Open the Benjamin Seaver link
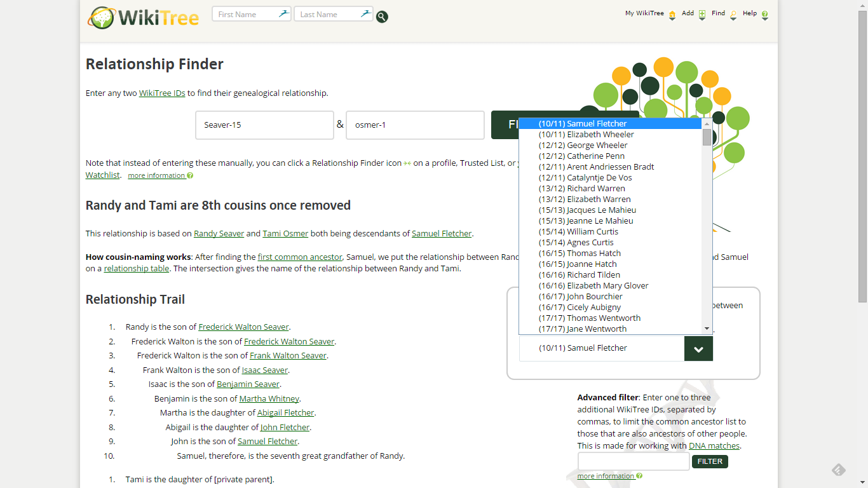Viewport: 868px width, 488px height. click(248, 384)
